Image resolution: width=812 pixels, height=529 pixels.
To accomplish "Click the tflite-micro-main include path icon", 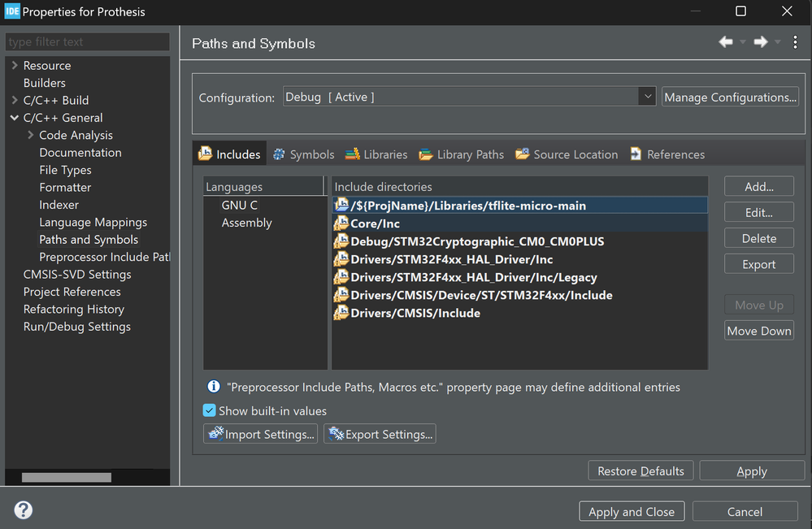I will click(x=341, y=206).
